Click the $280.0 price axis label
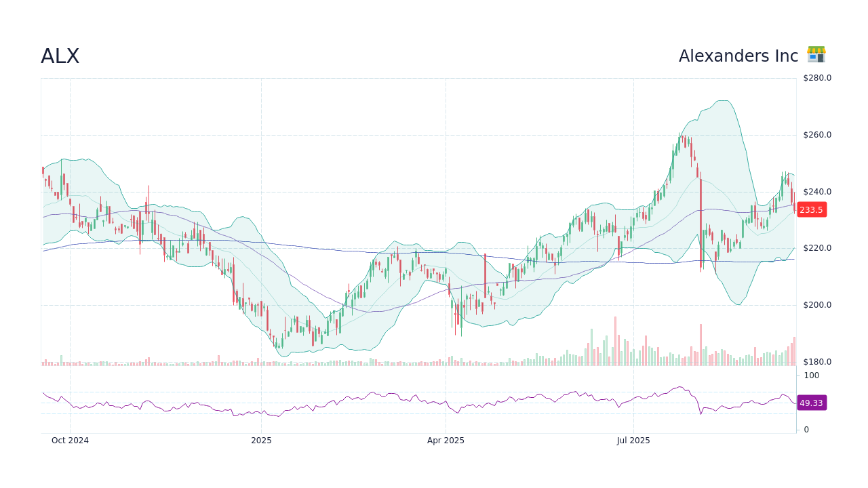 (817, 78)
